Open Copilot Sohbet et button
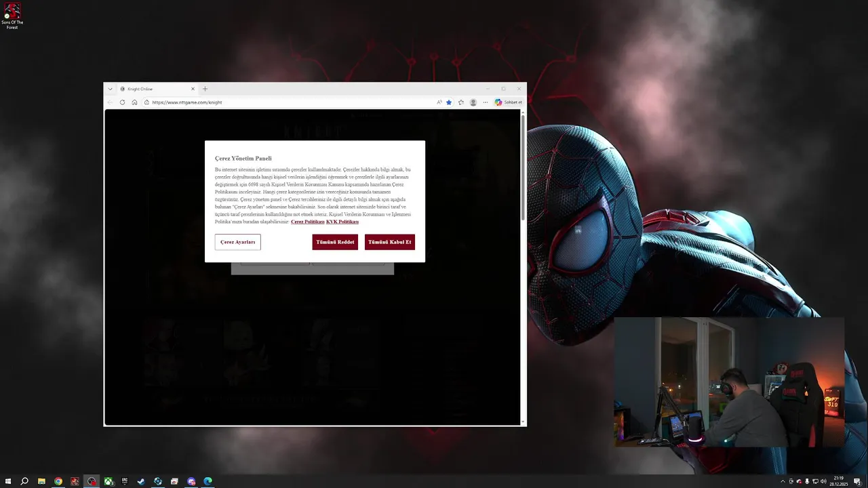Screen dimensions: 868x488 [x=509, y=102]
